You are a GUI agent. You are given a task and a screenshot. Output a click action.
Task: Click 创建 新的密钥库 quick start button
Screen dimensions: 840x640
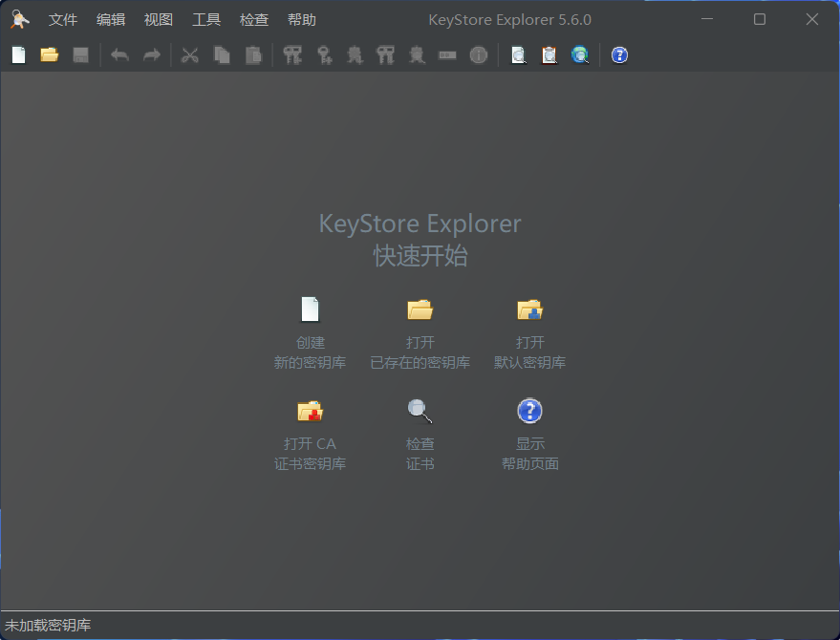point(310,309)
